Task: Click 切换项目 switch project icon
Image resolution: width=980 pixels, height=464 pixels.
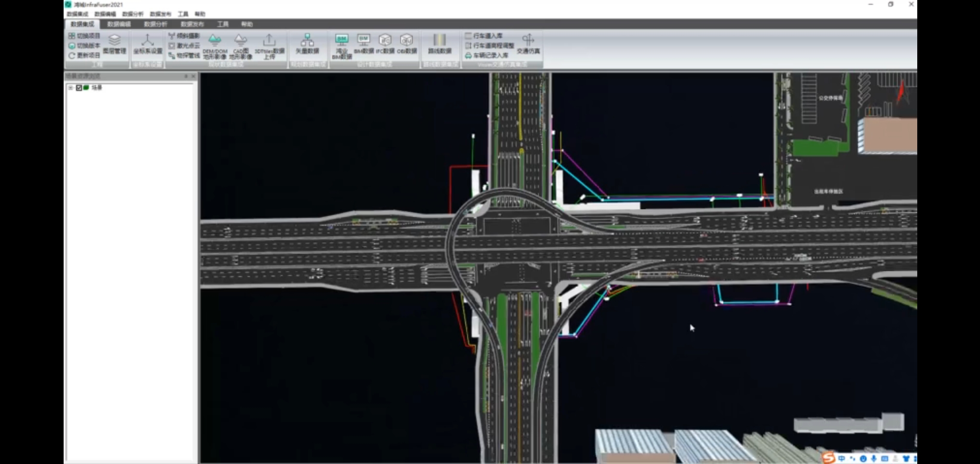Action: [72, 36]
